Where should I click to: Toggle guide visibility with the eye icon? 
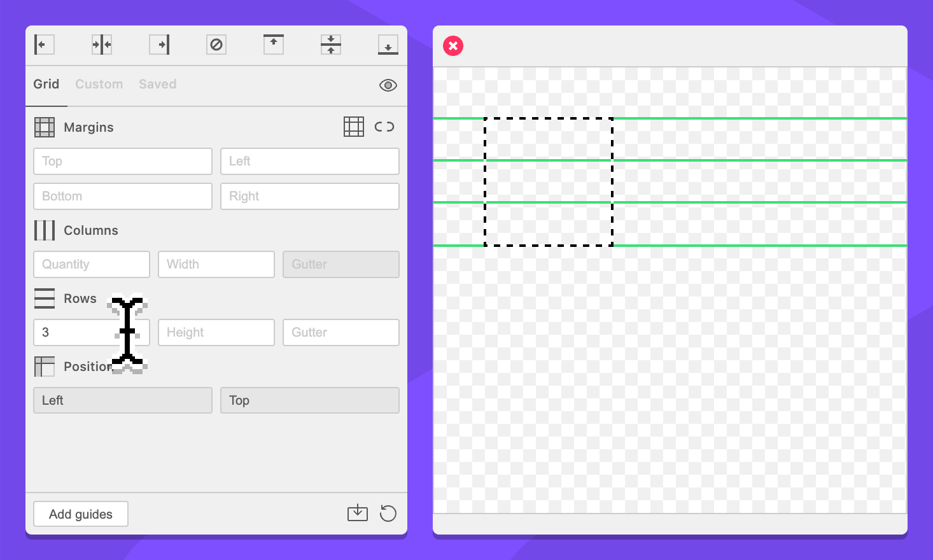click(x=388, y=85)
